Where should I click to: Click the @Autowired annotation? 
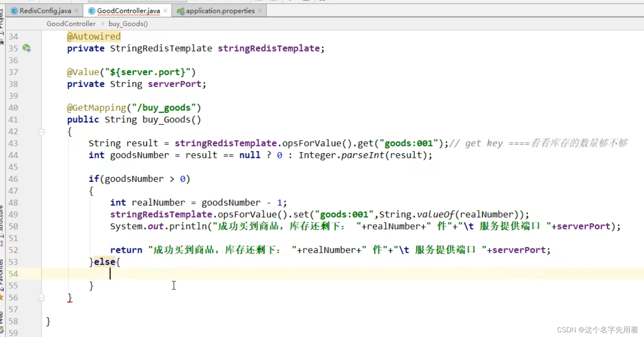pyautogui.click(x=94, y=36)
